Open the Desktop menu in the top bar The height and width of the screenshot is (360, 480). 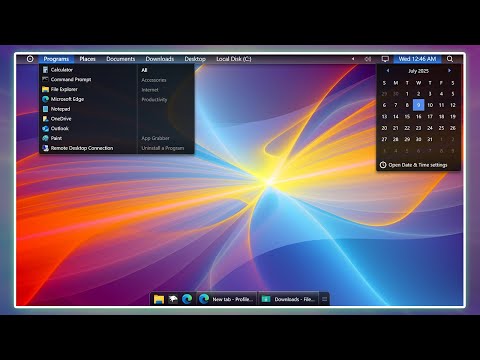click(195, 59)
